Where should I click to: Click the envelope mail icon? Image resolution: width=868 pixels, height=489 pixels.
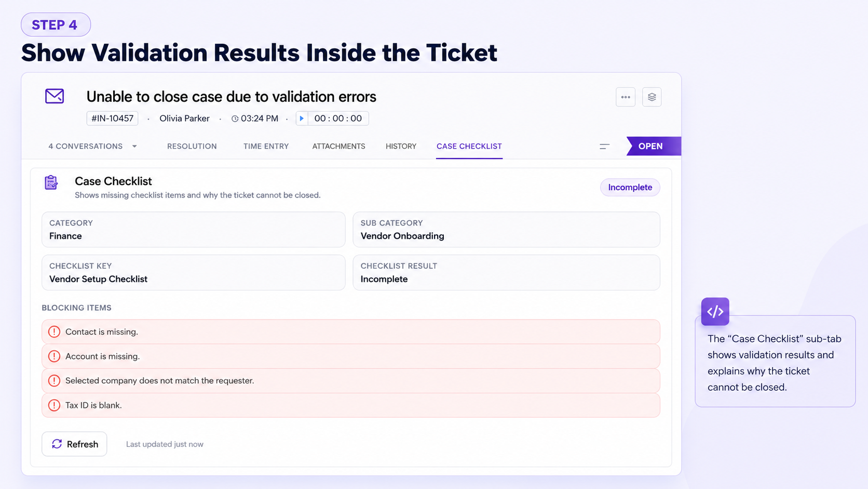pyautogui.click(x=55, y=96)
